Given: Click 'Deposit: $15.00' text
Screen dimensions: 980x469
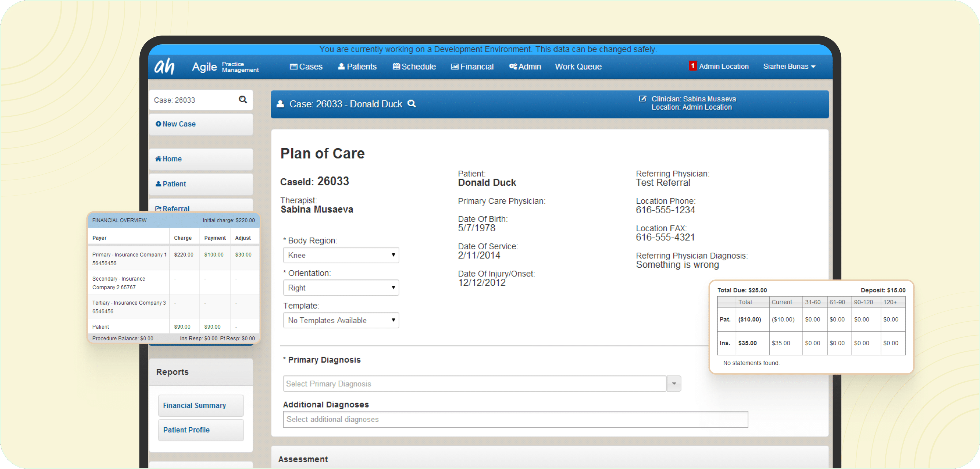Looking at the screenshot, I should click(x=883, y=290).
